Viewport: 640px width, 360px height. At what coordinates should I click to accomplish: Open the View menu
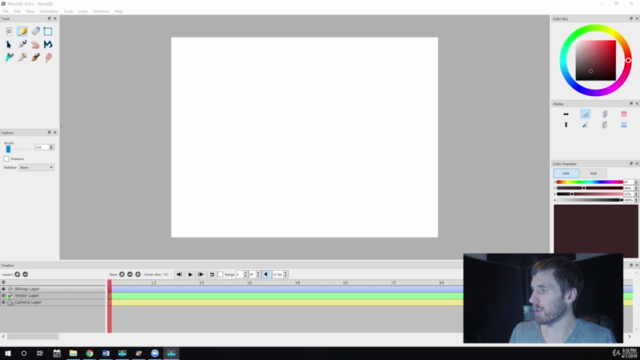[30, 11]
